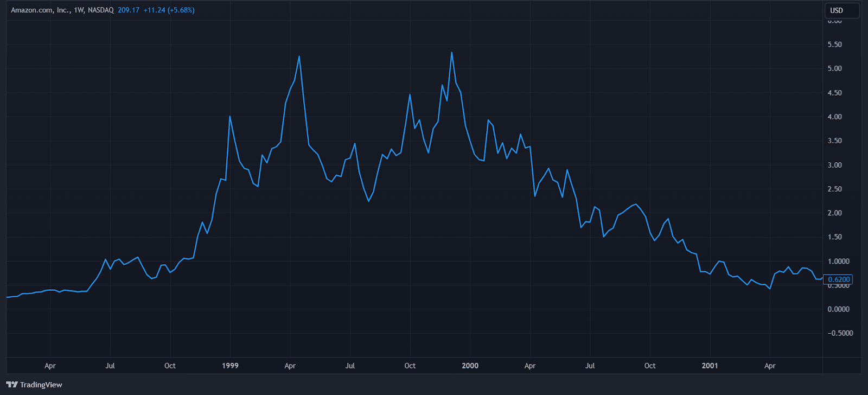Click the 209.17 last price value

pyautogui.click(x=129, y=10)
